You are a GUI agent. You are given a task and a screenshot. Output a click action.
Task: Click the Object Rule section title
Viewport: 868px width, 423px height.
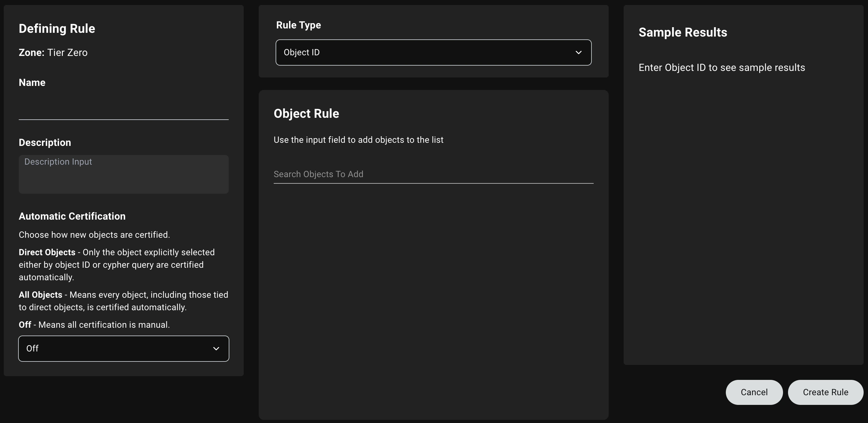click(x=306, y=113)
